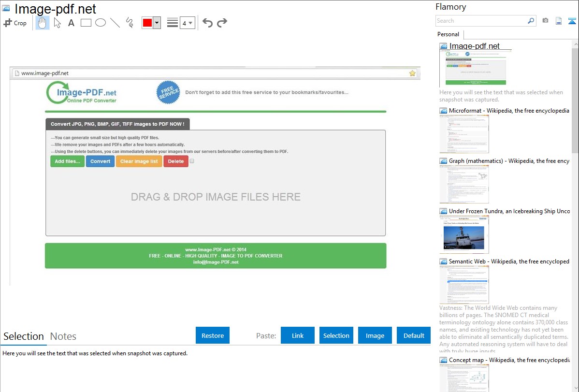This screenshot has width=579, height=392.
Task: Click the Clear image list button
Action: (x=139, y=161)
